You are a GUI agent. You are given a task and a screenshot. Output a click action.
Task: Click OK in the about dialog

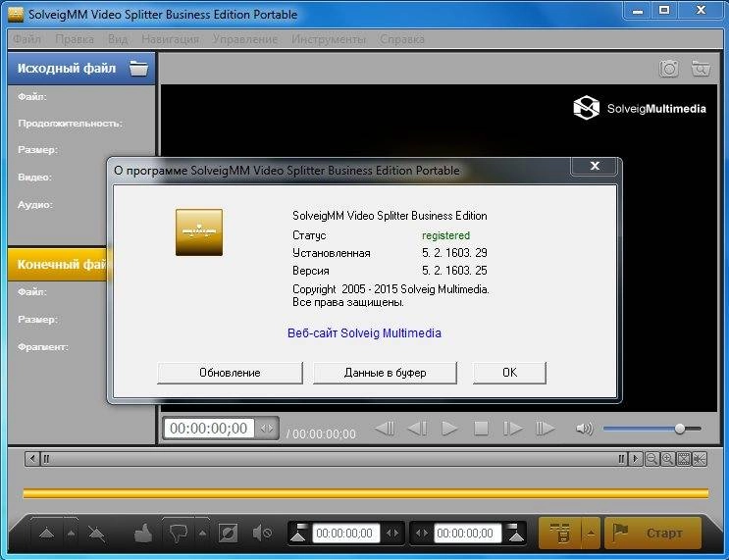[509, 373]
